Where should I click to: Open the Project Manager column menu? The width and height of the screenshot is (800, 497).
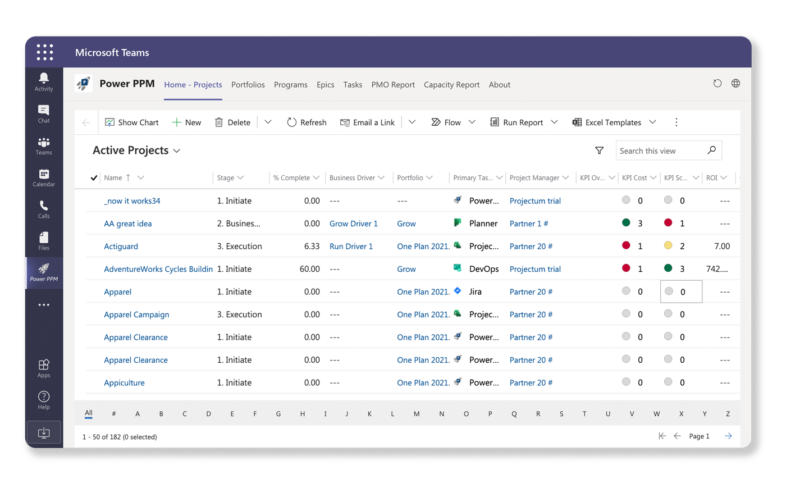565,178
